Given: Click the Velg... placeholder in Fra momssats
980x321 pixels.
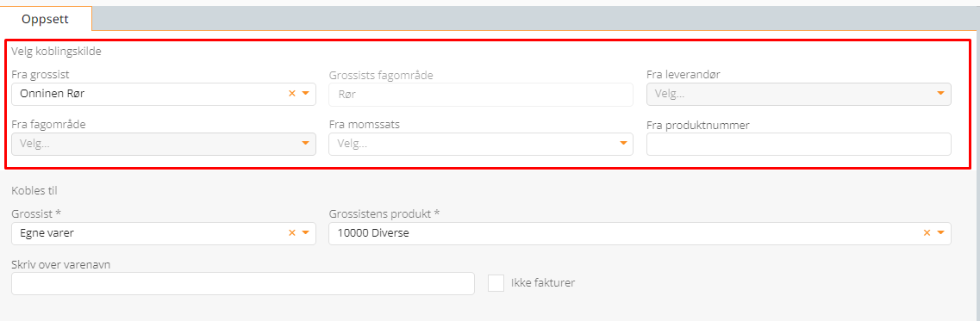Looking at the screenshot, I should tap(353, 145).
